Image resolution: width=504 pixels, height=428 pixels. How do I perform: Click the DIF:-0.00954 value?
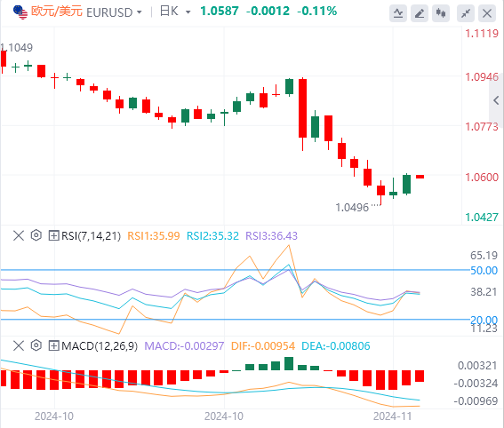[x=263, y=346]
